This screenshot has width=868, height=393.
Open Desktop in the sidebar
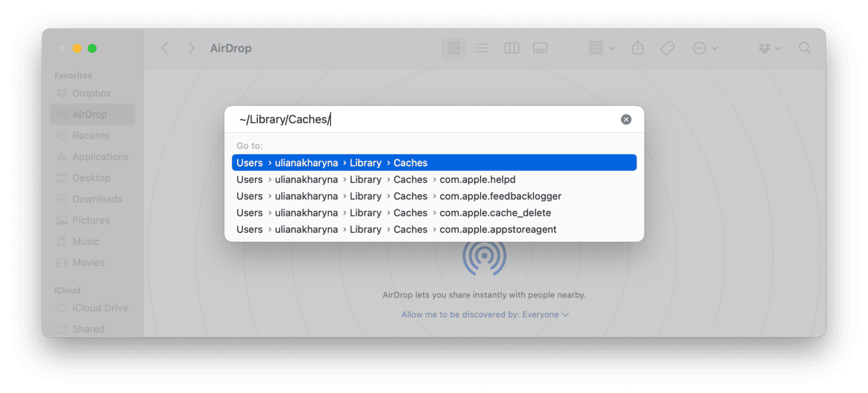[x=91, y=178]
